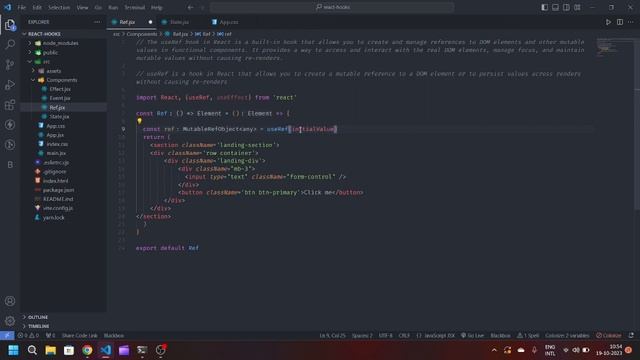Open Effect.jsx in explorer
Image resolution: width=640 pixels, height=360 pixels.
coord(60,89)
